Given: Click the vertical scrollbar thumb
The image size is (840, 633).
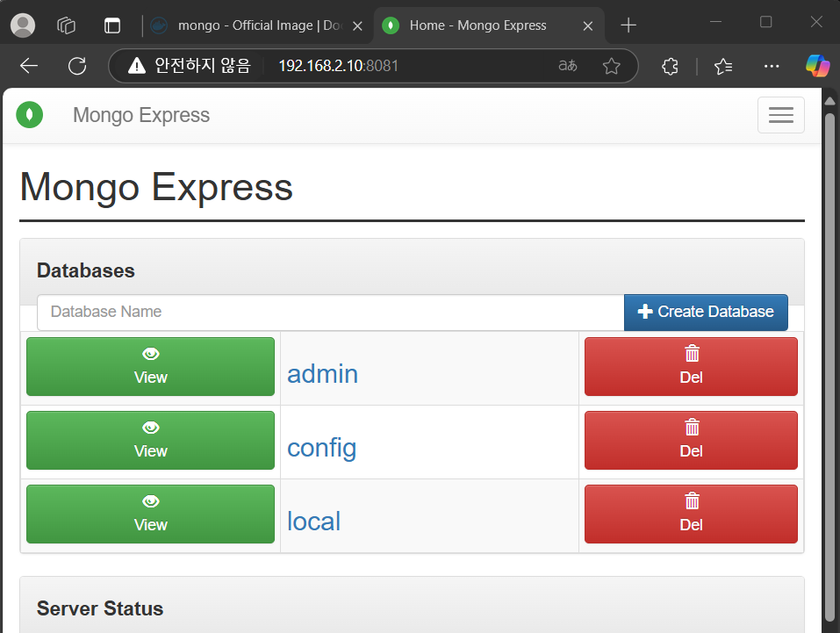Looking at the screenshot, I should pos(830,366).
